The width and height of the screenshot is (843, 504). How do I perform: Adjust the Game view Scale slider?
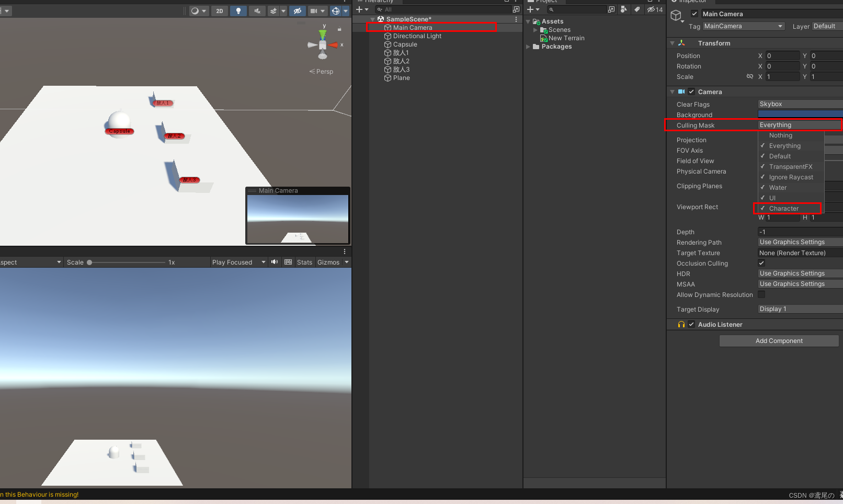pyautogui.click(x=127, y=262)
